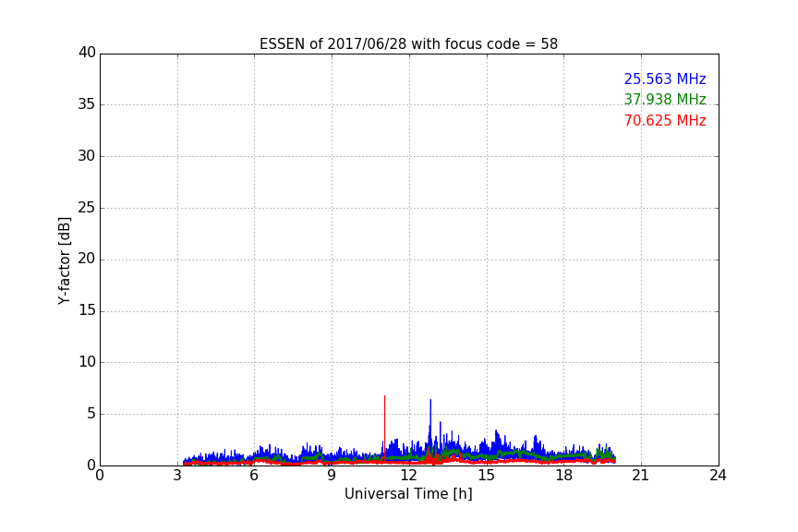
Task: Click the chart title "ESSEN of 2017/06/28 with focus code = 58"
Action: tap(408, 44)
